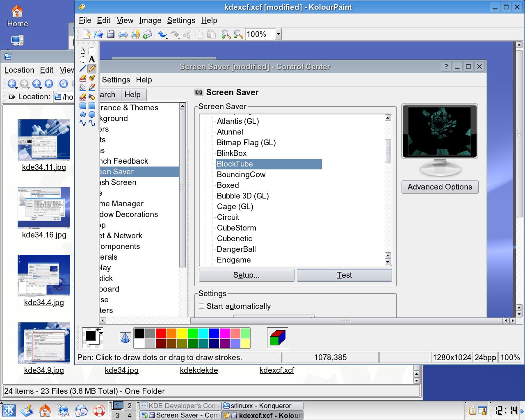Print the image from the toolbar
This screenshot has height=420, width=525.
pyautogui.click(x=123, y=34)
